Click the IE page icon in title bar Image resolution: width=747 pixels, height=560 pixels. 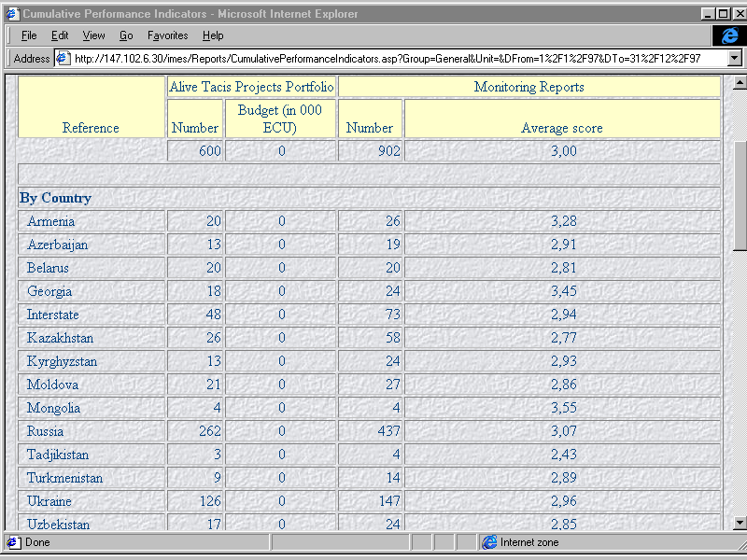(x=12, y=14)
